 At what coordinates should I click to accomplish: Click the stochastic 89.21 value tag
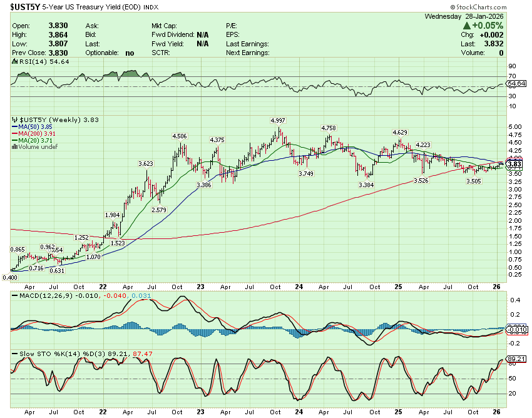(x=516, y=360)
